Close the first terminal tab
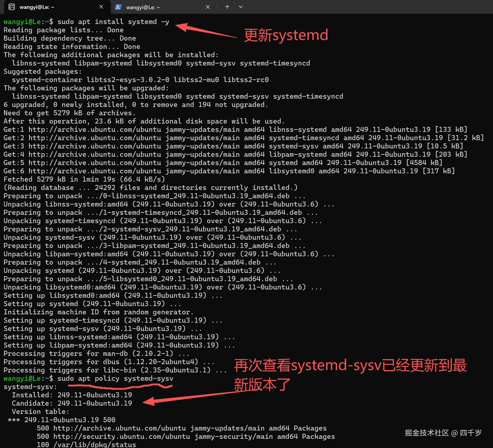This screenshot has height=448, width=493. (101, 7)
